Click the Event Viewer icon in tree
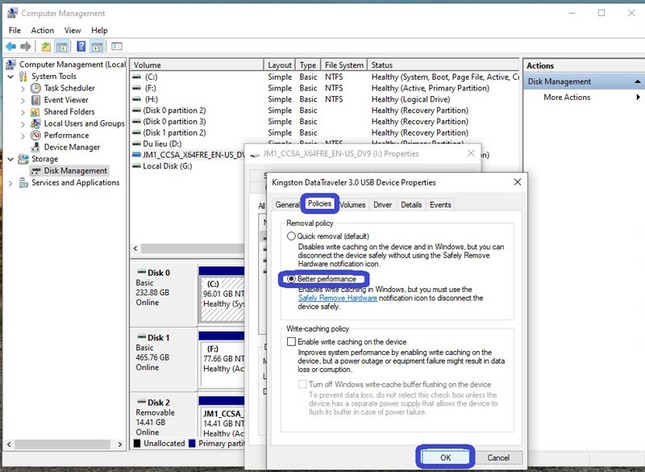The height and width of the screenshot is (472, 645). pos(36,100)
